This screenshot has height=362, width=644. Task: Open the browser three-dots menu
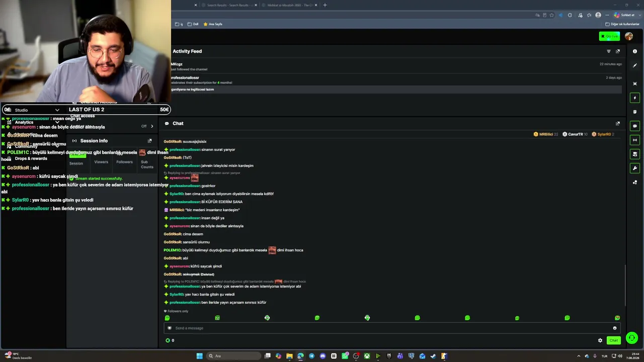coord(607,15)
